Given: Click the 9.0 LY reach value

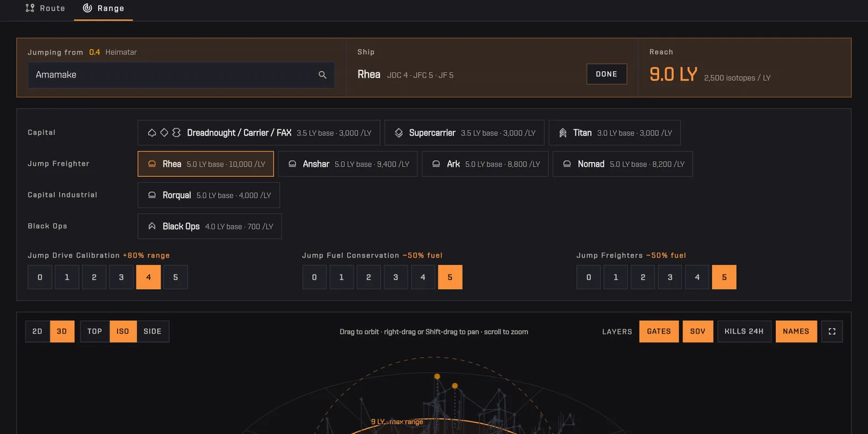Looking at the screenshot, I should click(x=673, y=74).
